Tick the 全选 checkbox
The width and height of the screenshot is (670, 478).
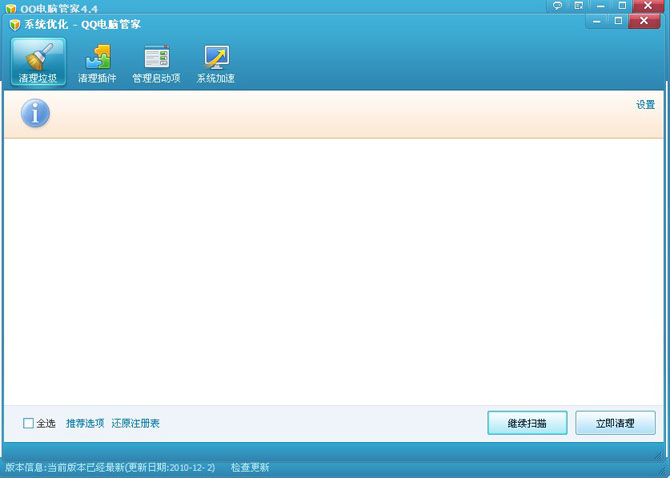tap(28, 423)
